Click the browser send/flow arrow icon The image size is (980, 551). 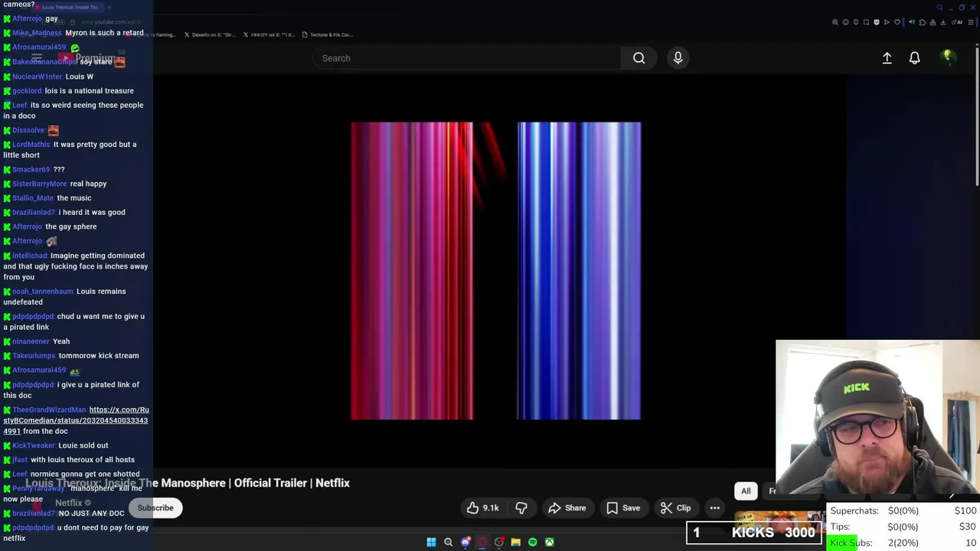[x=887, y=22]
